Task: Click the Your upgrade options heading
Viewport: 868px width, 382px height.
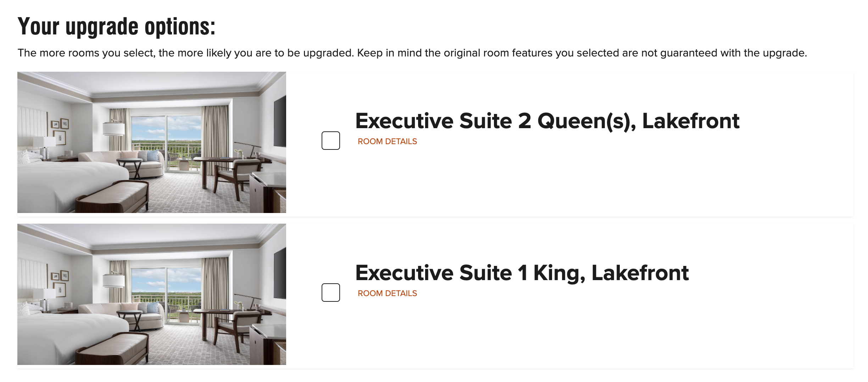Action: [x=117, y=25]
